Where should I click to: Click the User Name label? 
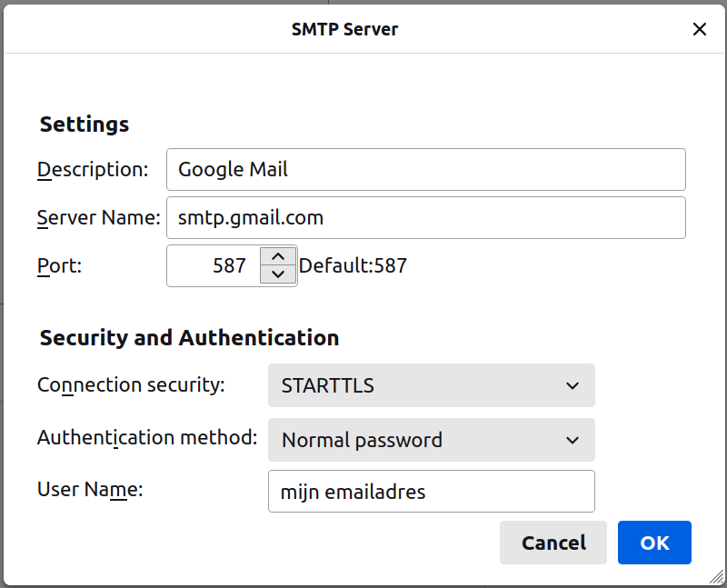[90, 490]
